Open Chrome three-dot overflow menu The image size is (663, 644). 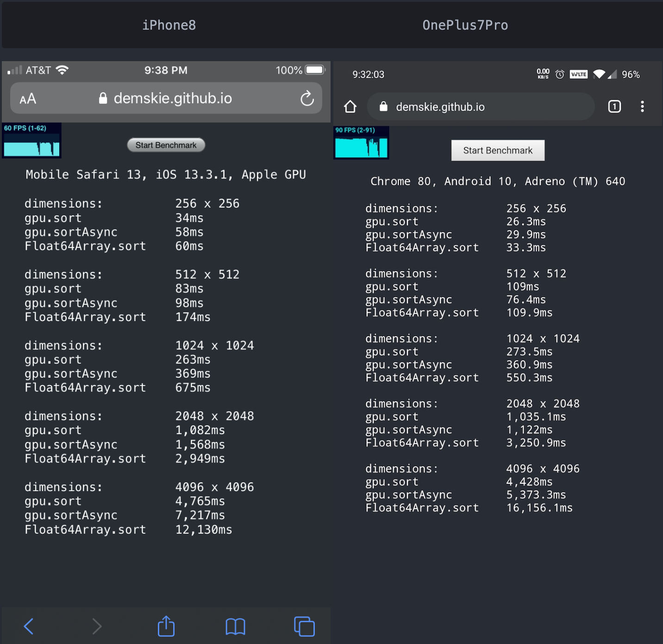click(642, 107)
